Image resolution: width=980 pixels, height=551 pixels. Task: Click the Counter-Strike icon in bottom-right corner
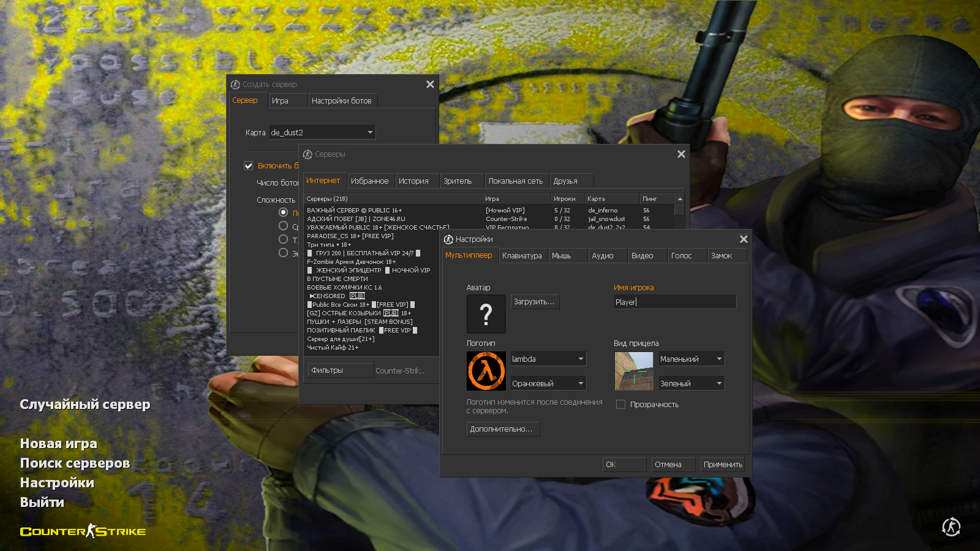click(x=951, y=527)
